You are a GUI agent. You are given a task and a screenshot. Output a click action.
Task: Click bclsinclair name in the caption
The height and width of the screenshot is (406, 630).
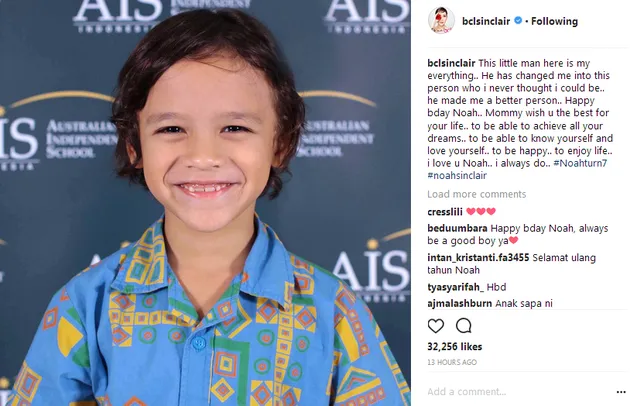coord(451,64)
